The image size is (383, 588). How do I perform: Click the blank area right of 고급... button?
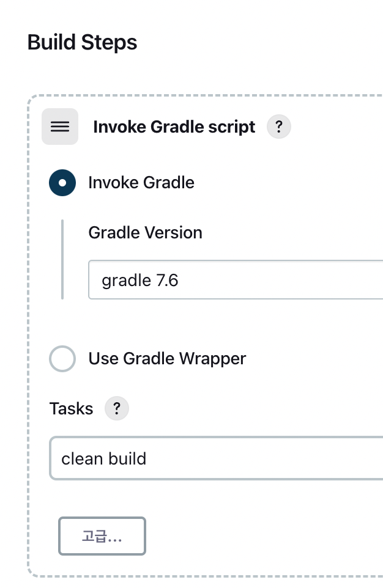tap(257, 536)
